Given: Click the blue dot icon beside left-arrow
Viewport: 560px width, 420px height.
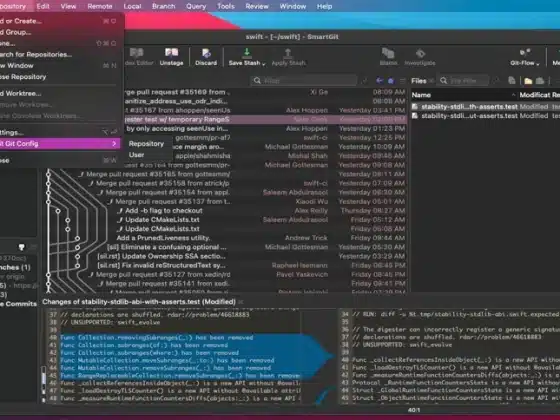Looking at the screenshot, I should pos(391,81).
